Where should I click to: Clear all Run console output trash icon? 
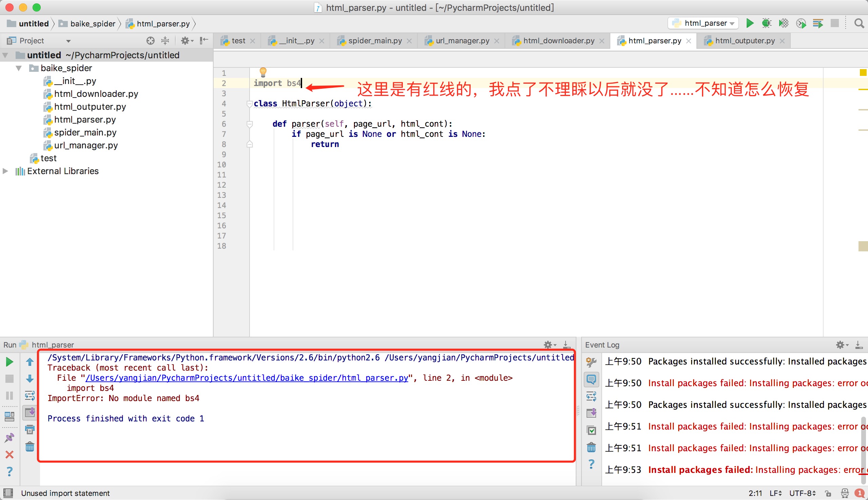[x=29, y=446]
